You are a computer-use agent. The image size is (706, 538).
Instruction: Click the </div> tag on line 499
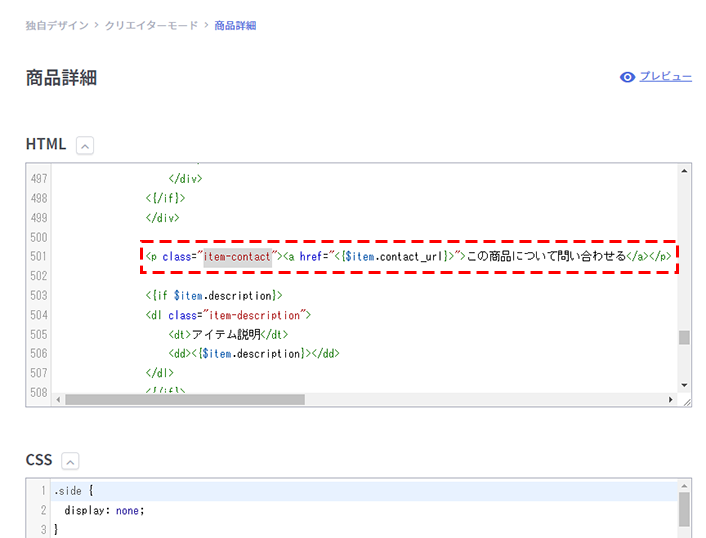tap(163, 218)
